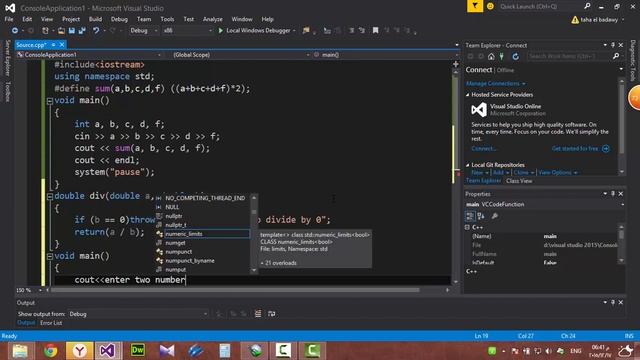Click the Navigate Backward toolbar icon
Image resolution: width=640 pixels, height=360 pixels.
coord(15,31)
